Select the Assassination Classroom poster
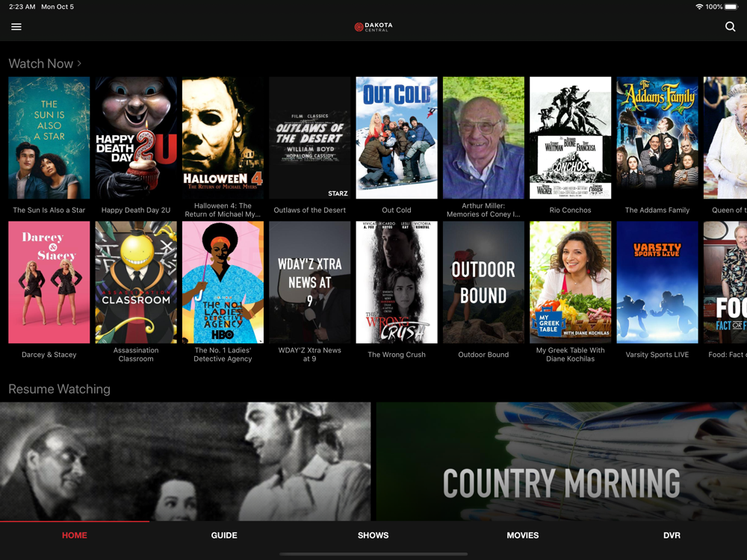Screen dimensions: 747x560 point(136,282)
